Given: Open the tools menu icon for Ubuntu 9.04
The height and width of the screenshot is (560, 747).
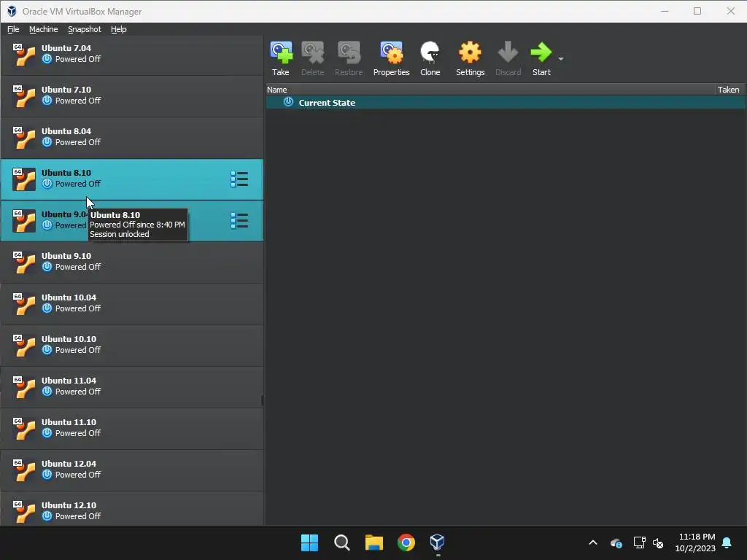Looking at the screenshot, I should click(x=239, y=221).
